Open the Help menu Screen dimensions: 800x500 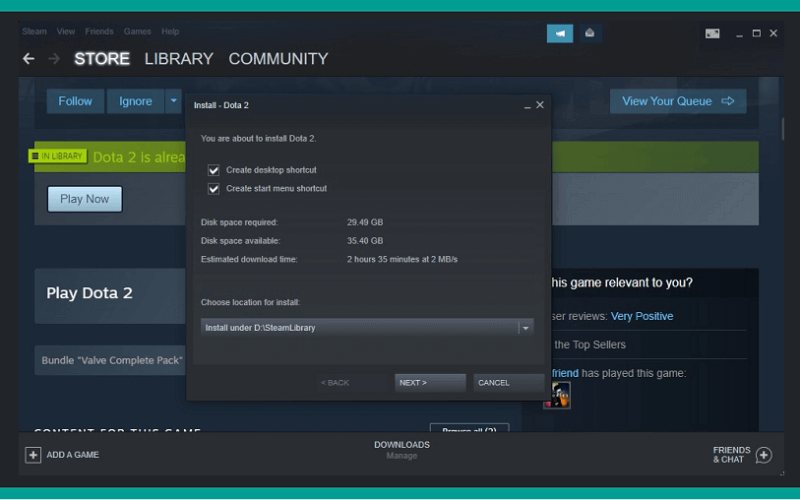click(170, 32)
